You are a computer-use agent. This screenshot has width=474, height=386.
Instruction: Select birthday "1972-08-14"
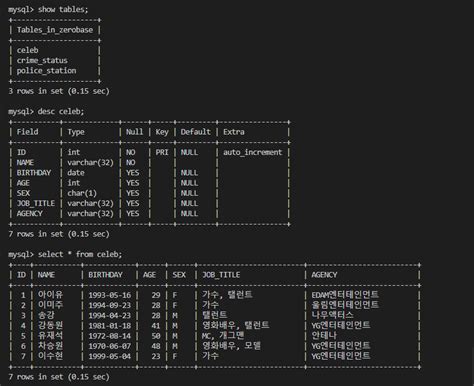pyautogui.click(x=110, y=336)
